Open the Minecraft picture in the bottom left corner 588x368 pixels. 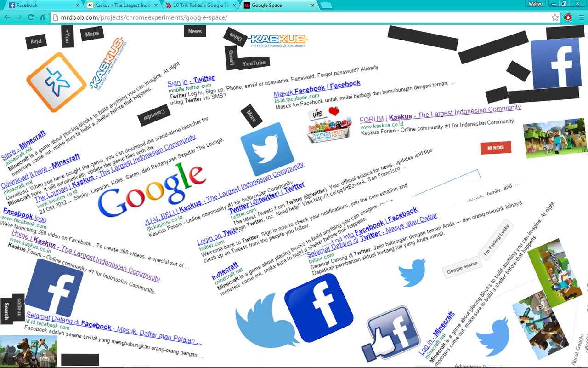(x=28, y=351)
